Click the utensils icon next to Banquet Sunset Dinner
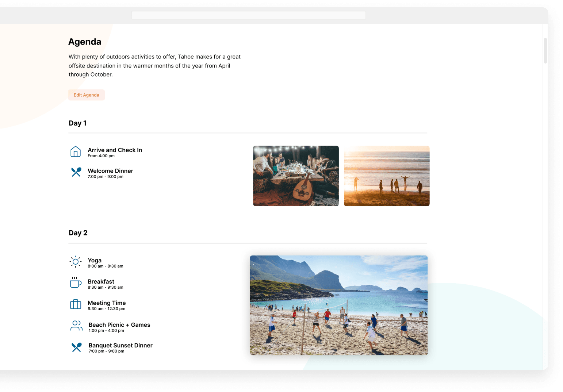The height and width of the screenshot is (392, 563). [77, 347]
